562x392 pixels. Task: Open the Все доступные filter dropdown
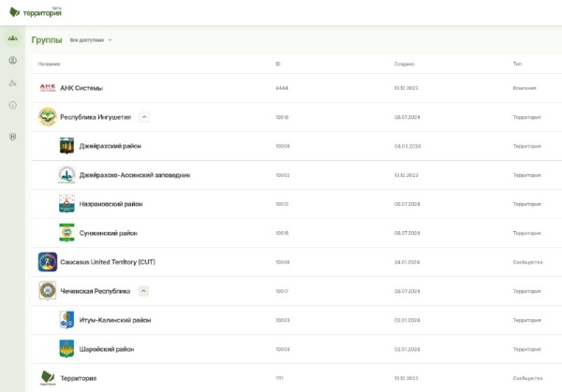coord(91,40)
